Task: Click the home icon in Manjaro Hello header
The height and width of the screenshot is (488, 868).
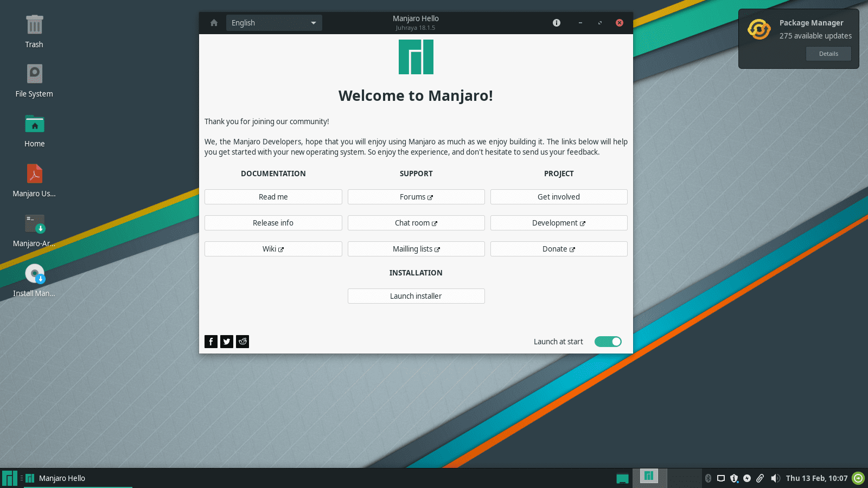Action: [213, 23]
